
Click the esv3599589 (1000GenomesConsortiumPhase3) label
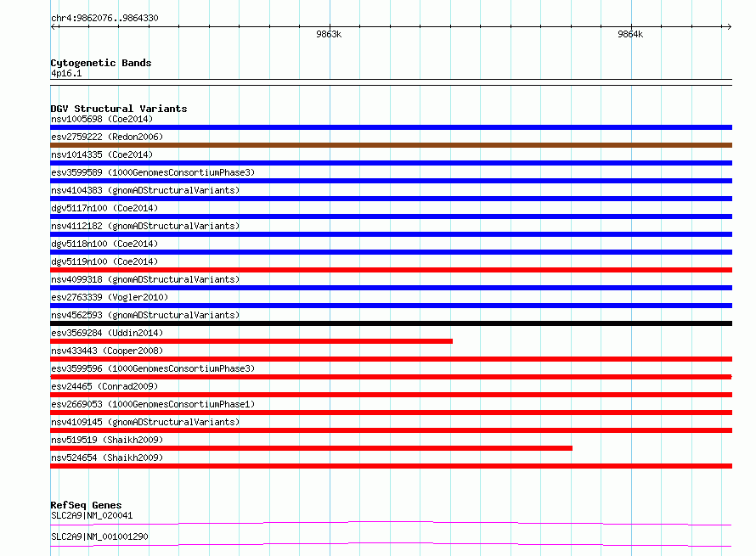(x=153, y=172)
